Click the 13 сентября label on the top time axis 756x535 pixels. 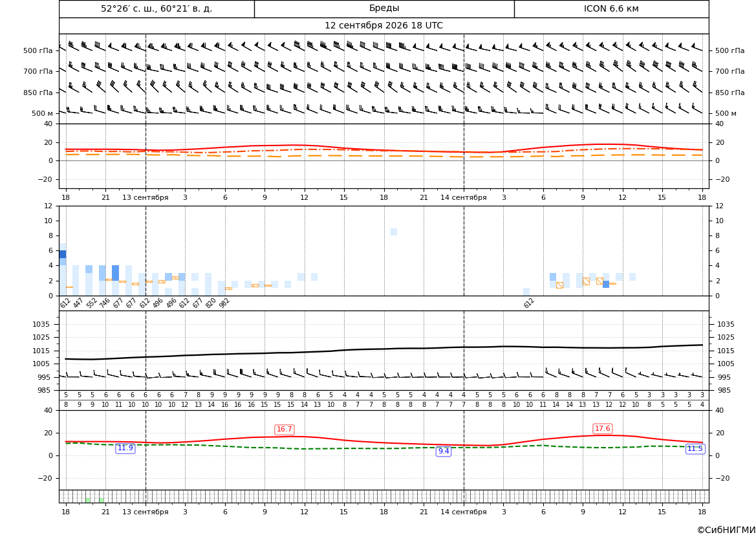(145, 197)
